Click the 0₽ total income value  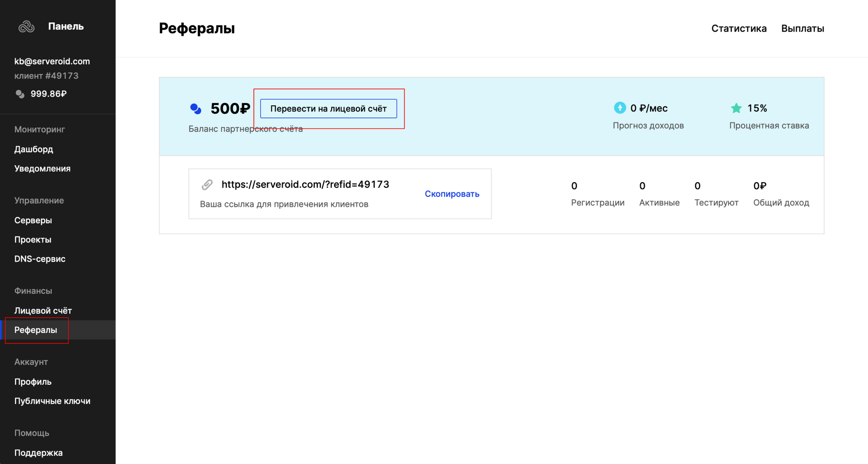(760, 186)
